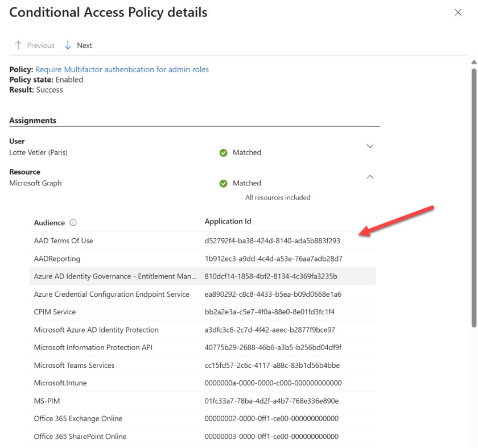This screenshot has width=478, height=448.
Task: Click the Result Success value
Action: click(50, 90)
